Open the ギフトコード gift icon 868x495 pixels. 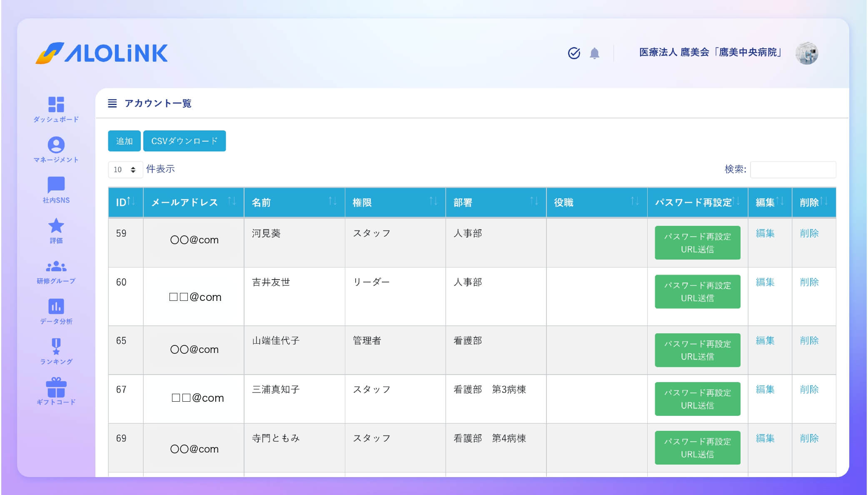56,387
